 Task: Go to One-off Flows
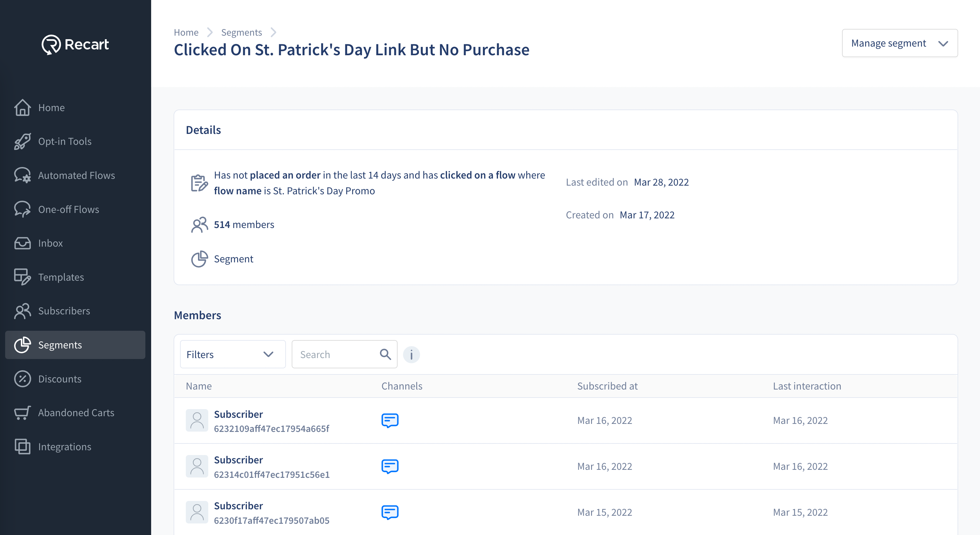(75, 209)
